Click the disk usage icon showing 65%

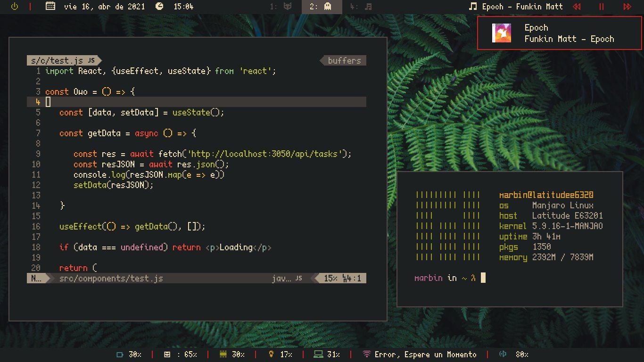pos(167,354)
